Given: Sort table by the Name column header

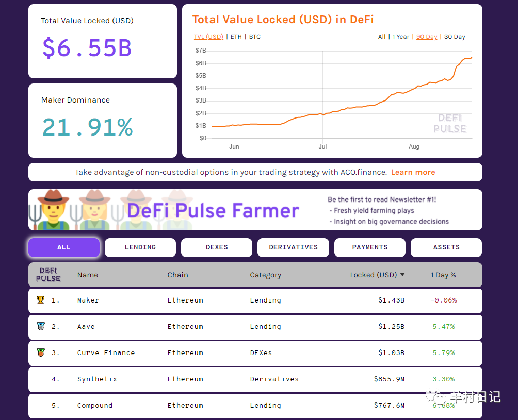Looking at the screenshot, I should tap(88, 275).
